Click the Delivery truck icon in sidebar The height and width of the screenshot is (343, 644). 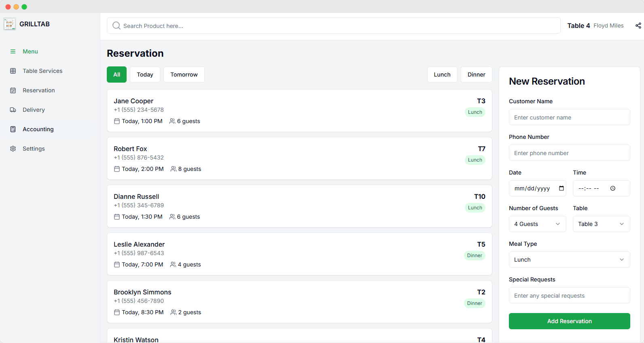pyautogui.click(x=13, y=110)
